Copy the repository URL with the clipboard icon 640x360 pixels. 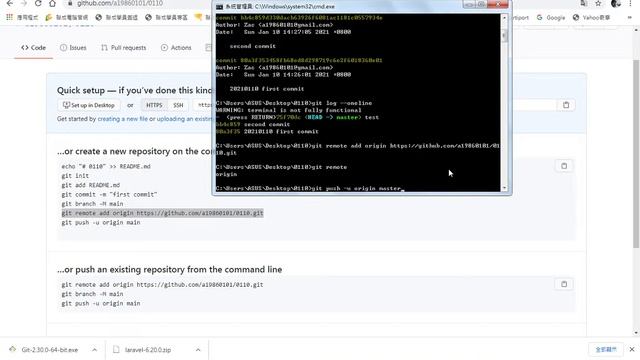(x=566, y=105)
